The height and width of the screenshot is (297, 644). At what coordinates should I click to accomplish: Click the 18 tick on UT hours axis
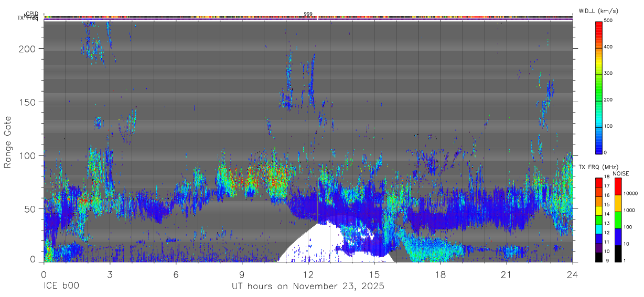tap(440, 274)
